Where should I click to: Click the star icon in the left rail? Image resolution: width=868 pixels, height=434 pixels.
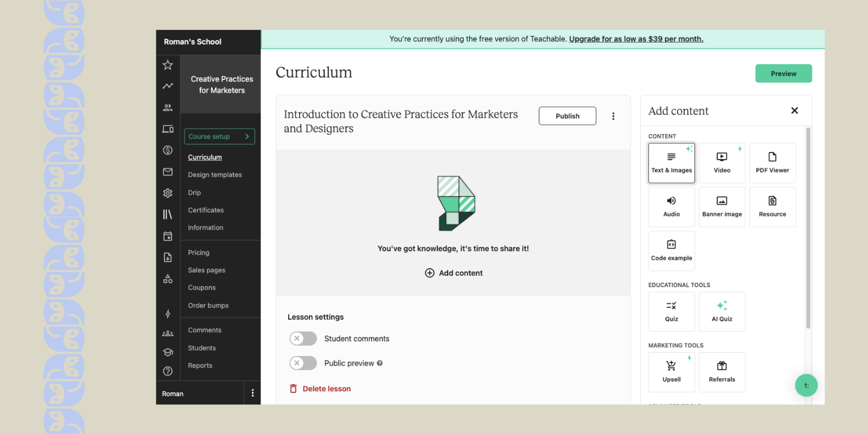coord(167,65)
